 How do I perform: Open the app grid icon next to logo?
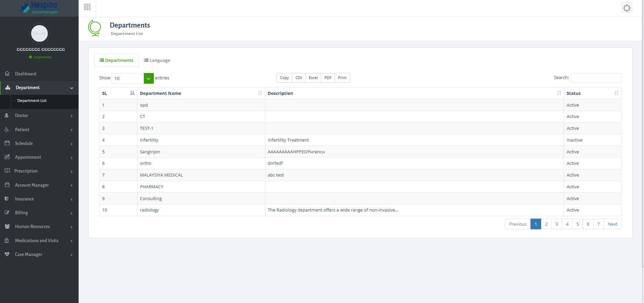[87, 7]
